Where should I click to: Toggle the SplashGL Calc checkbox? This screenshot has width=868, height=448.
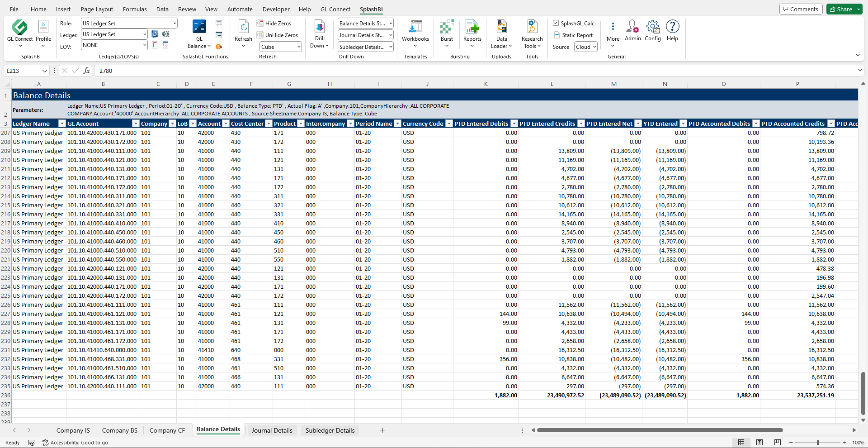pos(556,23)
